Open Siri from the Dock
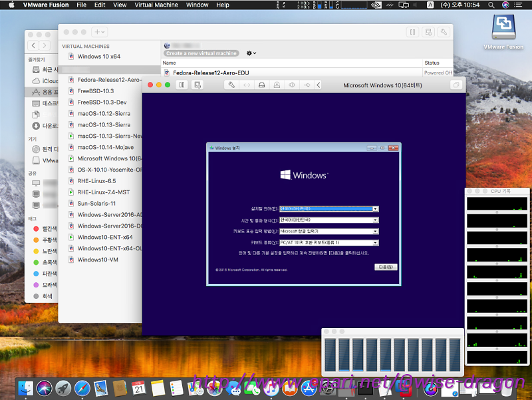 (45, 389)
